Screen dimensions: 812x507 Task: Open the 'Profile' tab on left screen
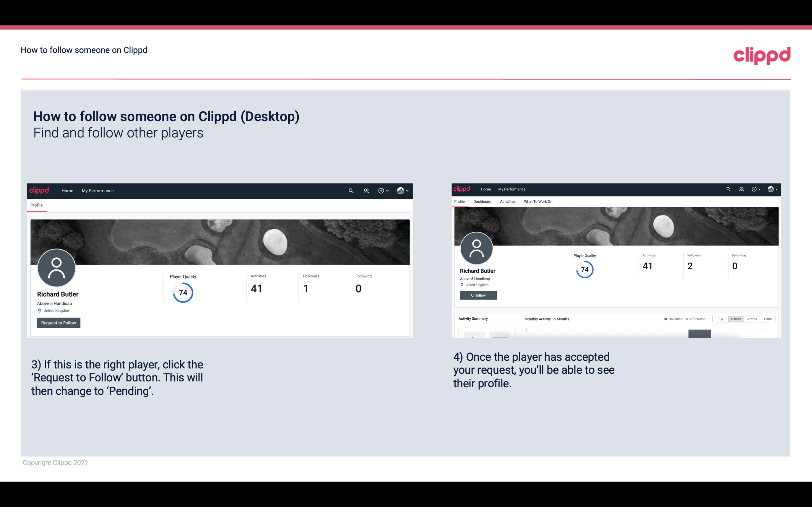36,205
